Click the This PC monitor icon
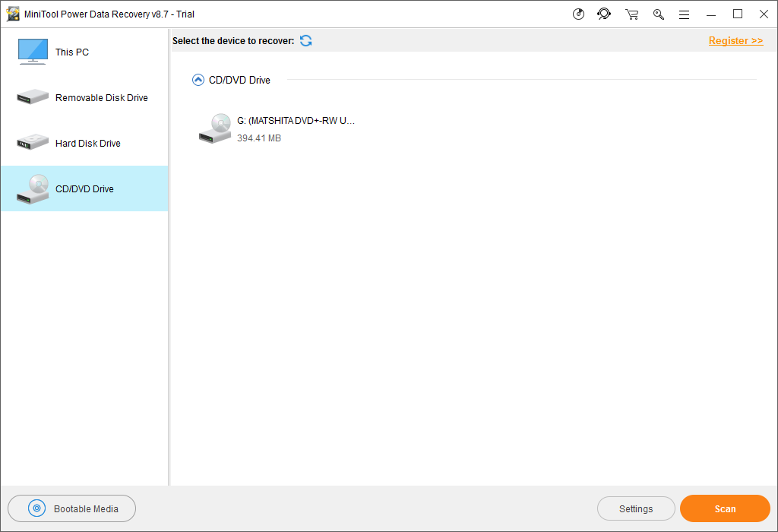This screenshot has height=532, width=778. click(x=33, y=52)
